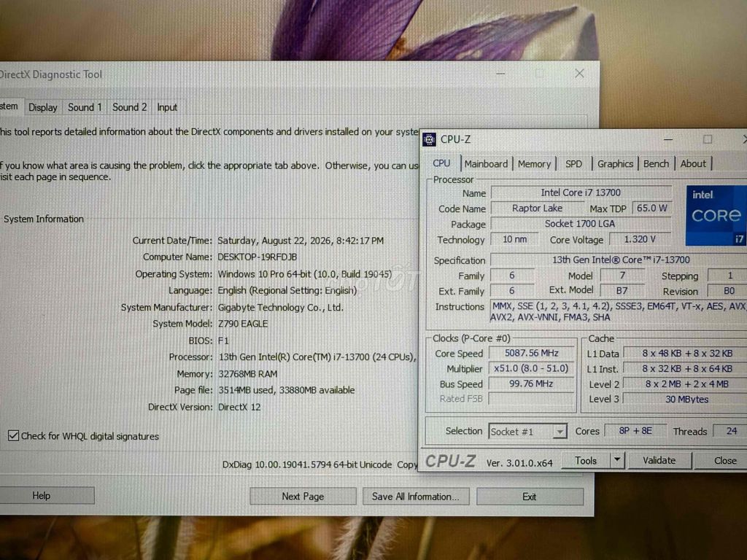Maximize the CPU-Z window

[x=708, y=139]
